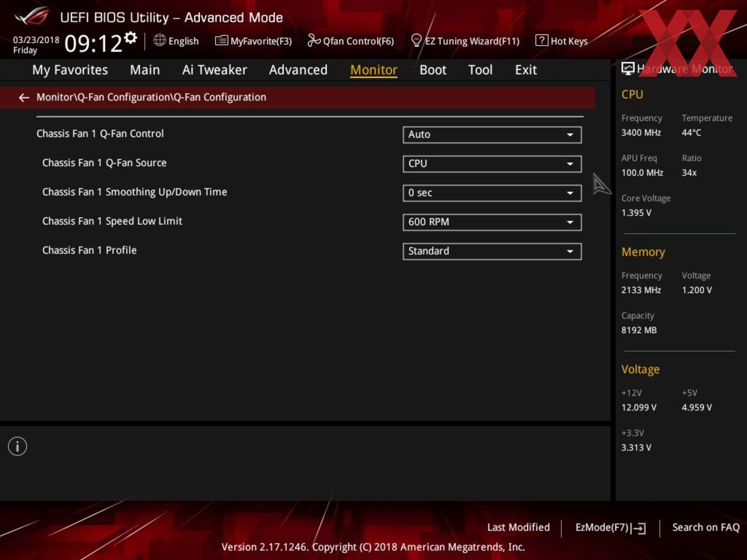Select Chassis Fan 1 Smoothing Up/Down Time label
This screenshot has height=560, width=747.
click(x=135, y=192)
